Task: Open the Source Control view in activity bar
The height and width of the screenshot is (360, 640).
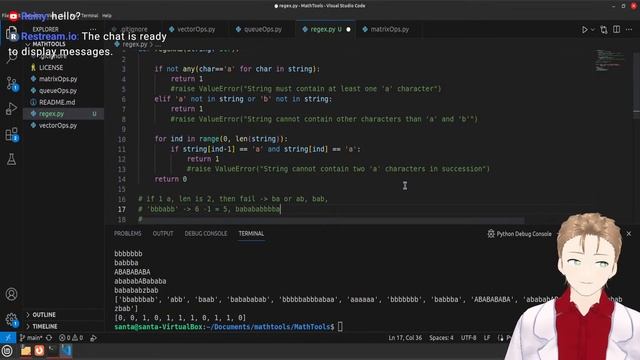Action: coord(11,84)
